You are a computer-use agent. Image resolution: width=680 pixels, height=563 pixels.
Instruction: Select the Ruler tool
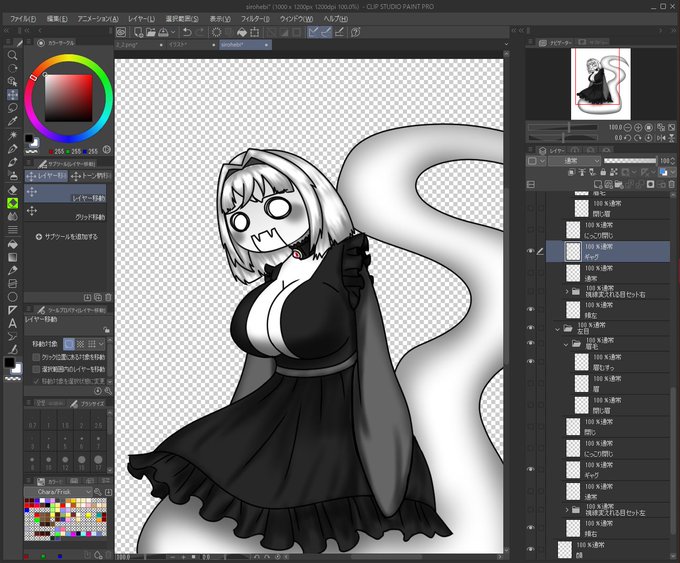(13, 310)
